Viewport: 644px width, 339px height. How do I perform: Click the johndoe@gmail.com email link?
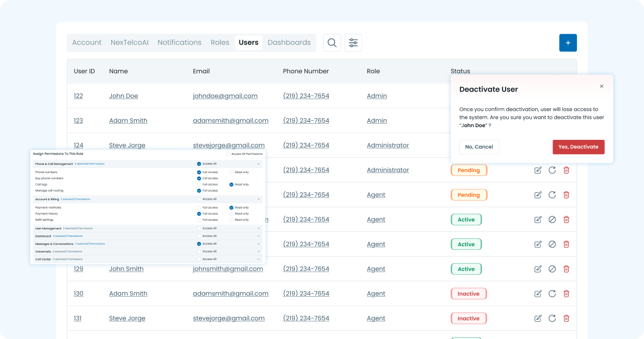tap(225, 96)
